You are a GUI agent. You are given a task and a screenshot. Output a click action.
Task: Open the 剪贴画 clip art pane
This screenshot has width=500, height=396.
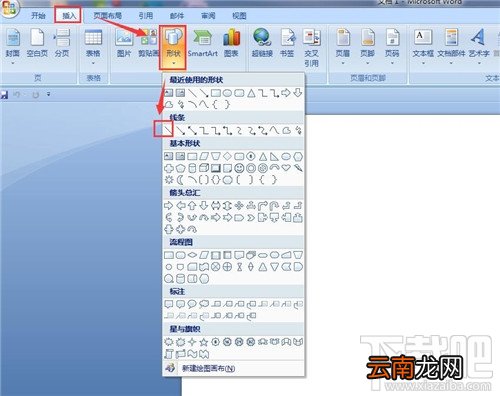pyautogui.click(x=148, y=43)
